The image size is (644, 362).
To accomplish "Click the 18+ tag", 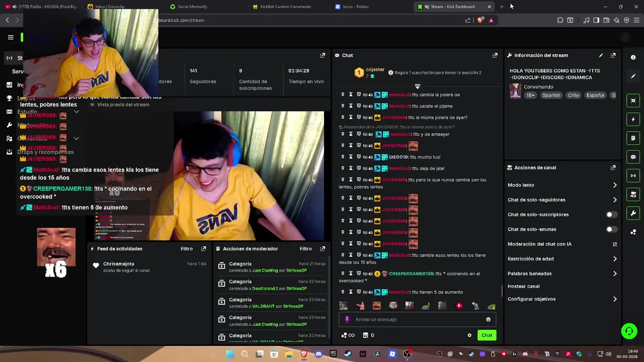I will coord(530,96).
